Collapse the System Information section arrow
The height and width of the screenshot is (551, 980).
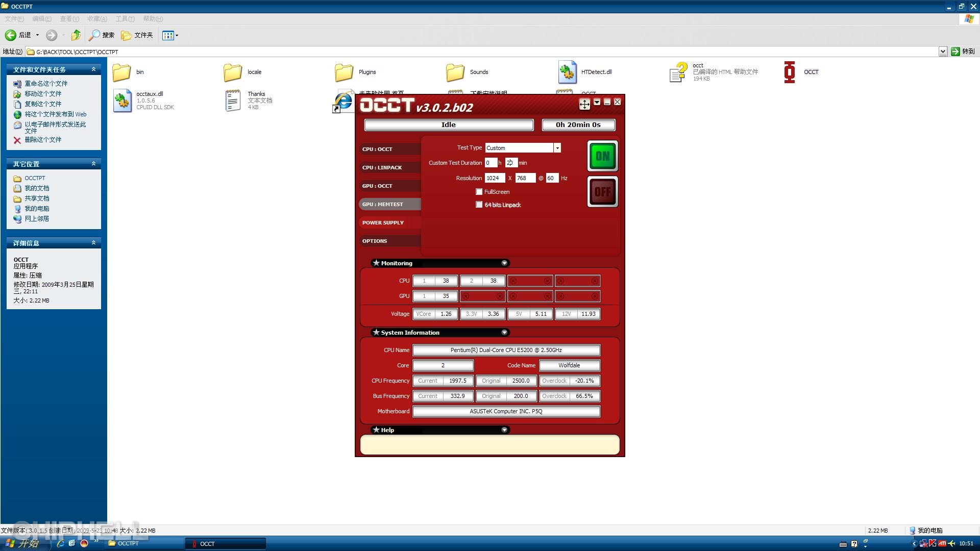[504, 333]
